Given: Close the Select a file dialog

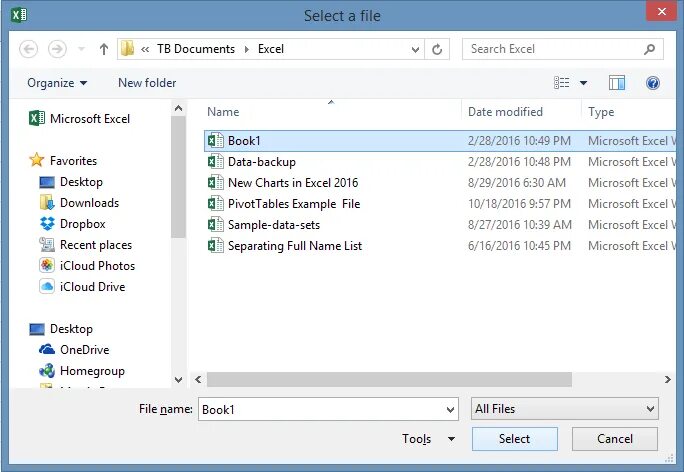Looking at the screenshot, I should (661, 11).
